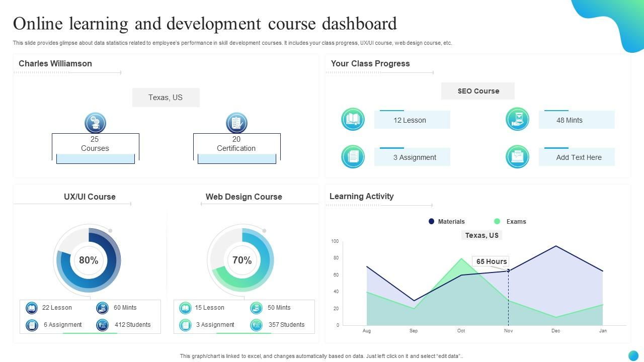Click the Nov data point marker on chart
The image size is (644, 362).
(x=508, y=270)
